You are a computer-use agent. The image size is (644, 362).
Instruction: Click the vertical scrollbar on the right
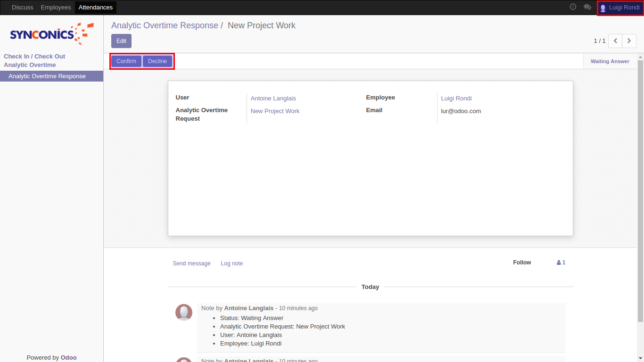640,189
